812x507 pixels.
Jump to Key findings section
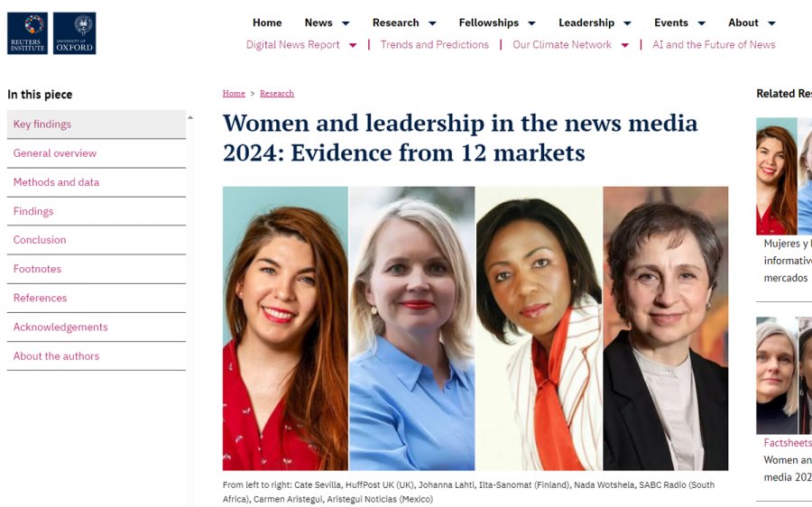[x=97, y=124]
